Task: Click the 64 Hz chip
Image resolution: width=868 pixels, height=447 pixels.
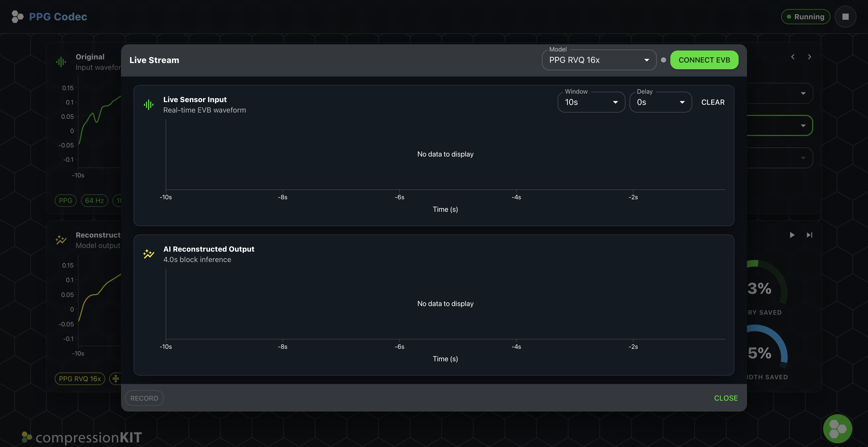Action: pyautogui.click(x=94, y=201)
